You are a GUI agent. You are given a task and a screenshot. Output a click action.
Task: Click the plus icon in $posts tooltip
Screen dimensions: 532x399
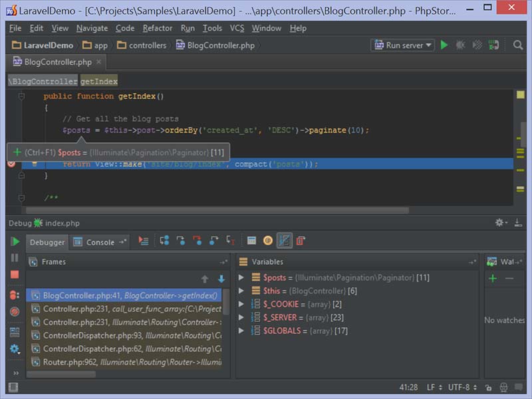[17, 152]
